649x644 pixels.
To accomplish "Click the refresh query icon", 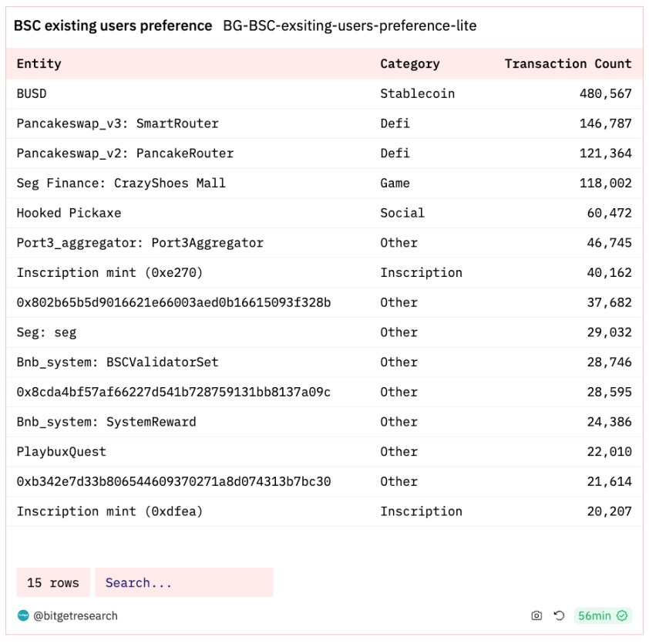I will [x=559, y=615].
